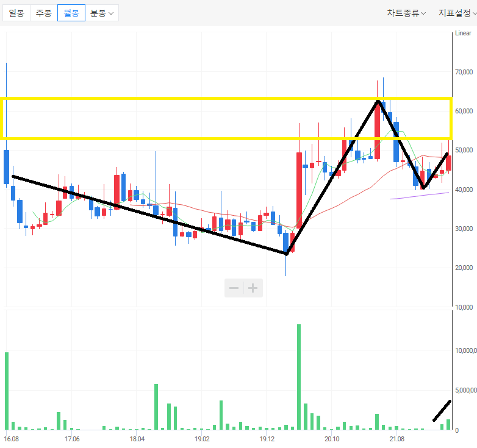Switch to the 일봉 daily chart tab
The height and width of the screenshot is (448, 477).
[x=16, y=13]
